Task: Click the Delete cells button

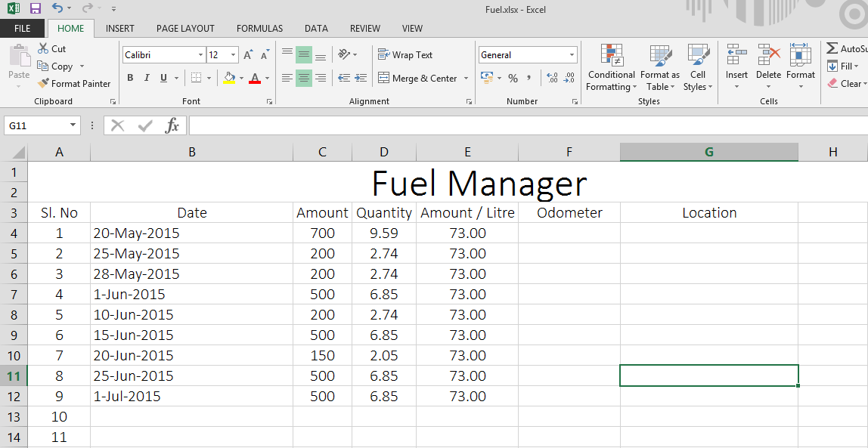Action: [x=768, y=66]
